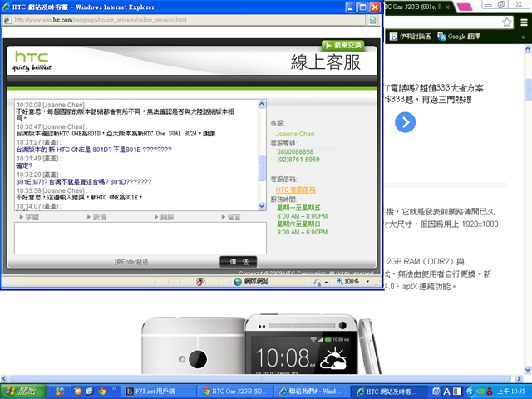Screen dimensions: 532x399
Task: Launch Chrome from the quick launch bar
Action: click(x=101, y=392)
